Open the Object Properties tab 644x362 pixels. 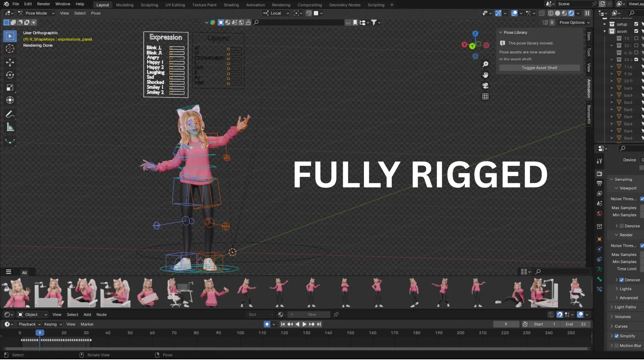(x=599, y=239)
